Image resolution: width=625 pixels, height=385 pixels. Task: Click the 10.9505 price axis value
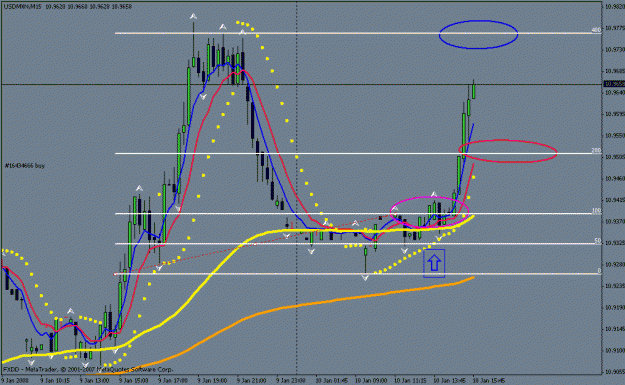pyautogui.click(x=615, y=157)
